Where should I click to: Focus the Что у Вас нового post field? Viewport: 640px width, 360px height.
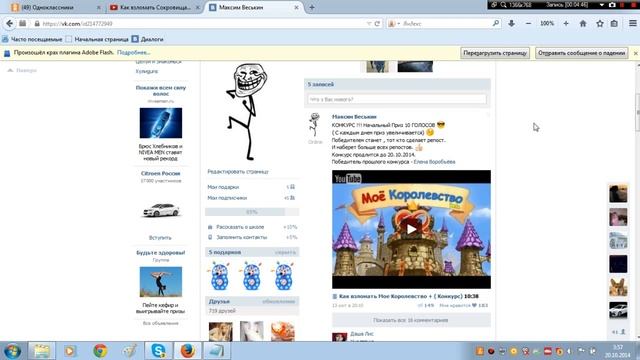tap(397, 99)
